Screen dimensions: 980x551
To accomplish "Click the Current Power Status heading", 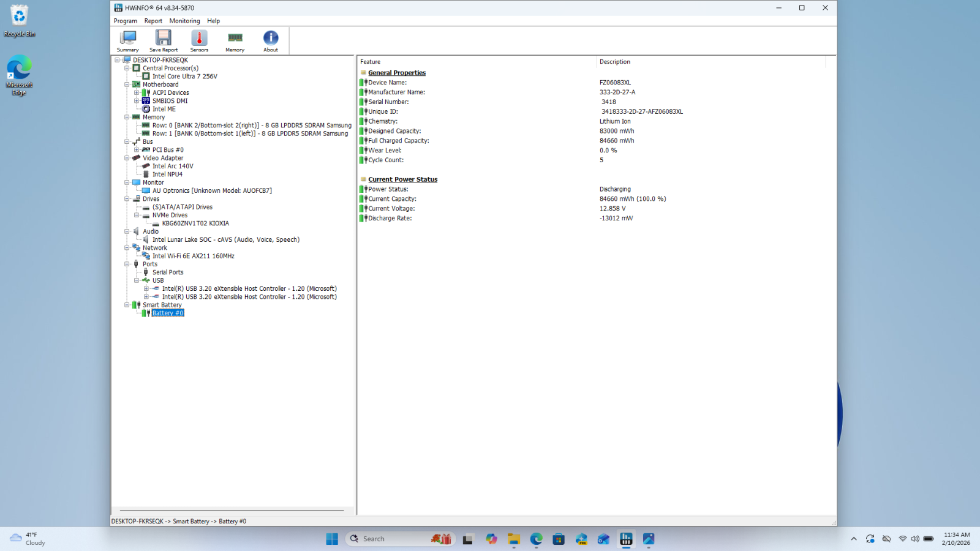I will pos(402,180).
